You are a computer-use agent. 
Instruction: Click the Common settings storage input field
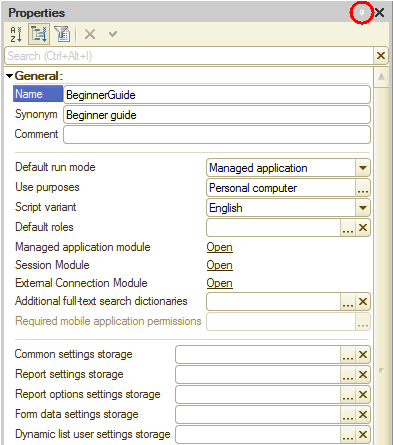(258, 355)
